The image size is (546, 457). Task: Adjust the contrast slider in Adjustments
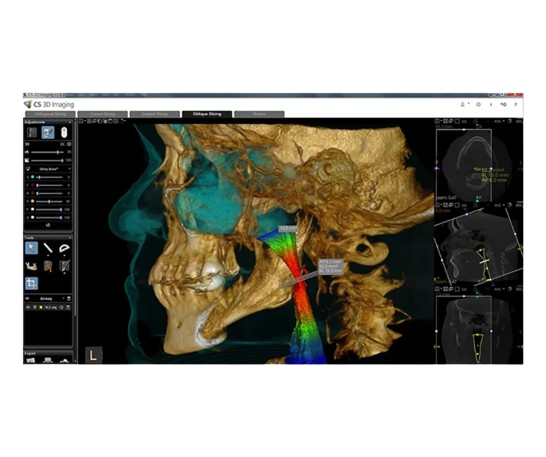47,161
